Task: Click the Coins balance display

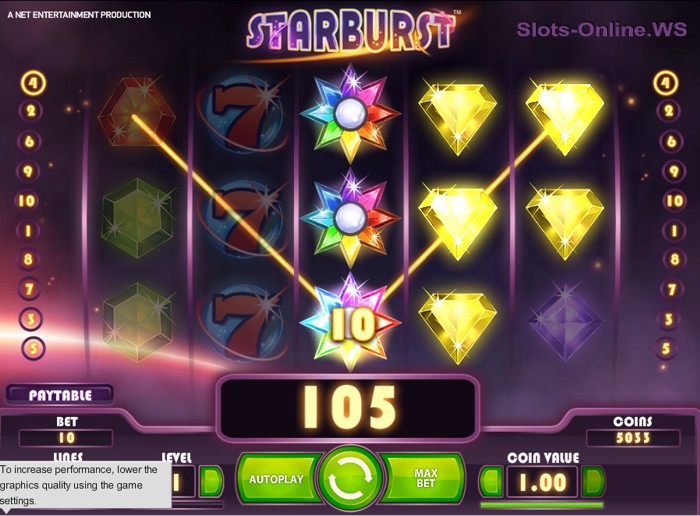Action: [633, 438]
